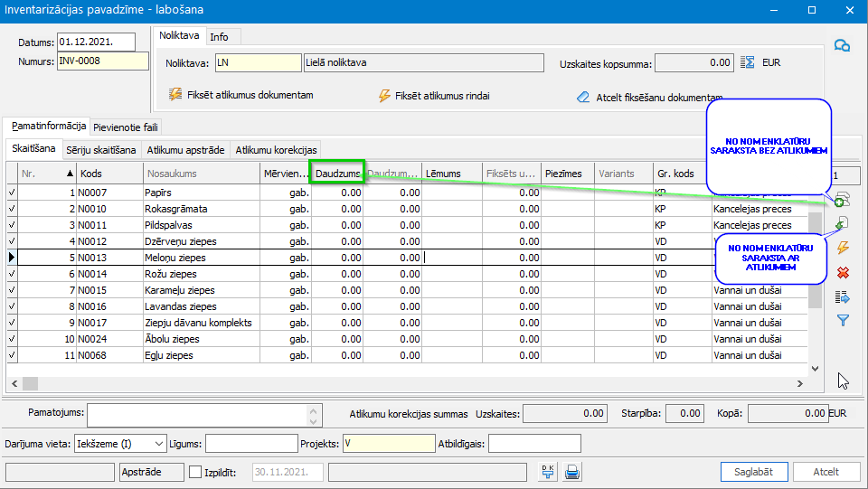Click the Pamatojums field down spinner arrow
868x489 pixels.
[x=314, y=420]
